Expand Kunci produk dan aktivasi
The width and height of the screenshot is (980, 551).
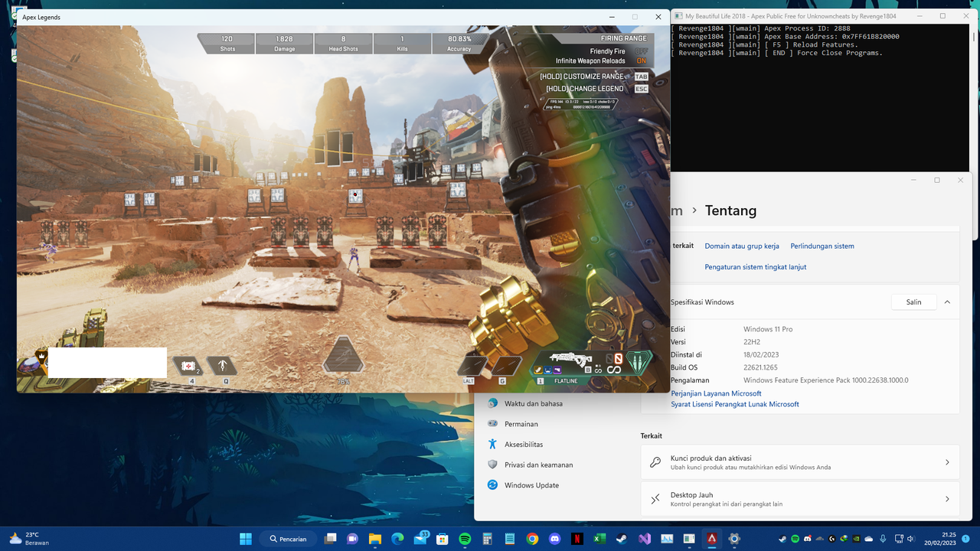click(799, 461)
